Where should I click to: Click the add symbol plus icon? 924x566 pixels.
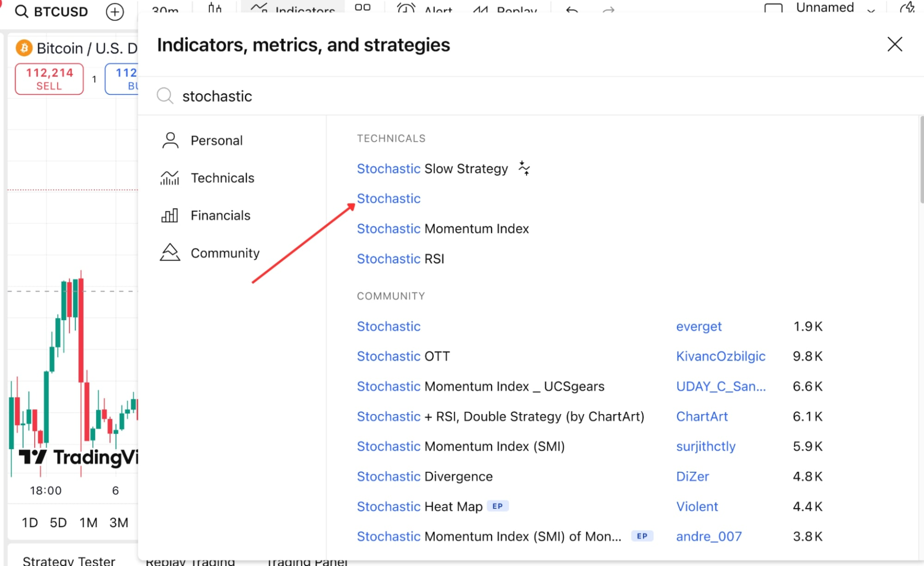[115, 12]
